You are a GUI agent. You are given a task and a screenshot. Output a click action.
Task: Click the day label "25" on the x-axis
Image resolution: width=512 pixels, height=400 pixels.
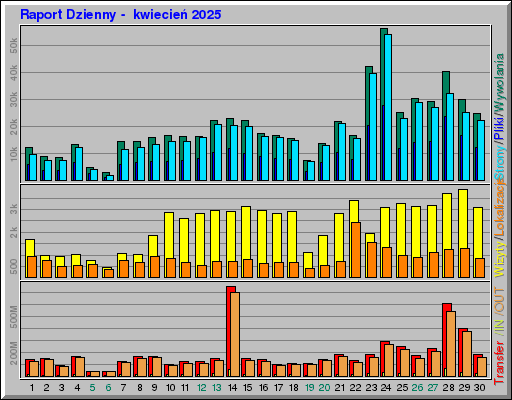tap(402, 388)
